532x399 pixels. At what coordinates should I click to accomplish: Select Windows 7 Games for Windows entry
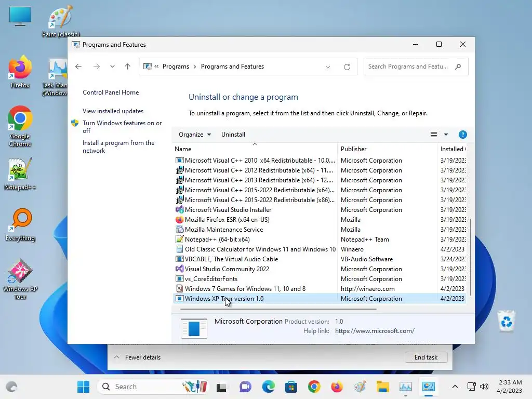pos(320,289)
